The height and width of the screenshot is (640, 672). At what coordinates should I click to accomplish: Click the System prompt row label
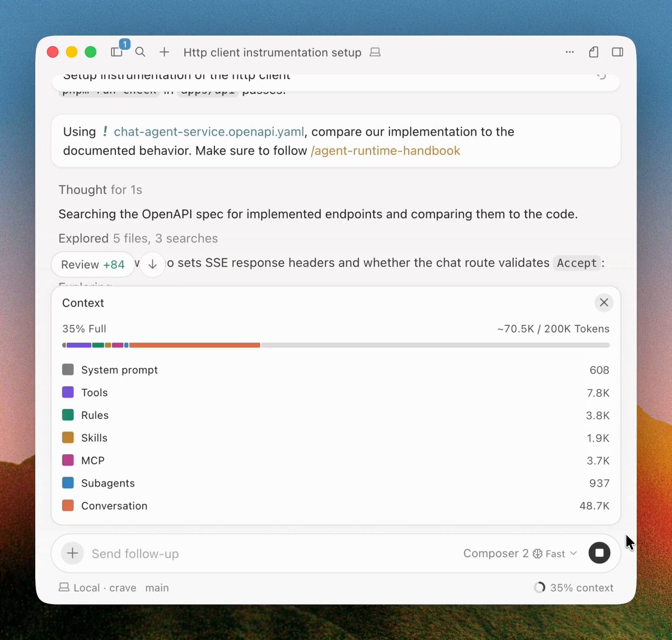click(119, 370)
